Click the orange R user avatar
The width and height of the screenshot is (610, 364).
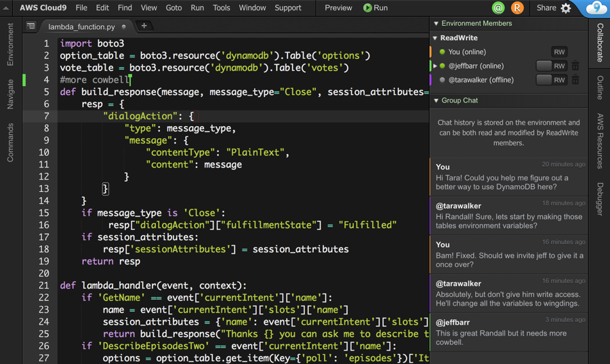517,8
